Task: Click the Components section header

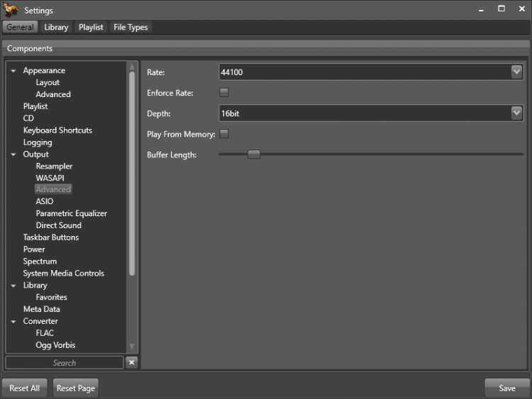Action: click(x=266, y=48)
